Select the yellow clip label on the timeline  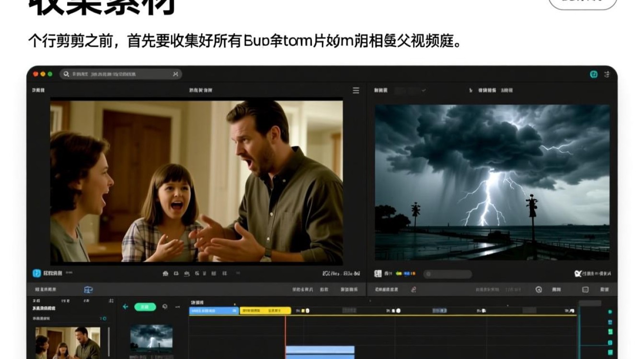click(x=265, y=311)
